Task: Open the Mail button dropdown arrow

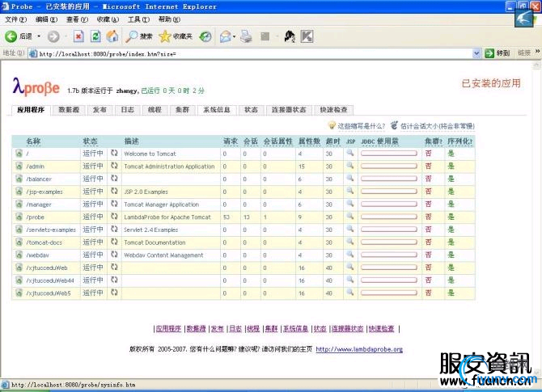Action: point(234,36)
